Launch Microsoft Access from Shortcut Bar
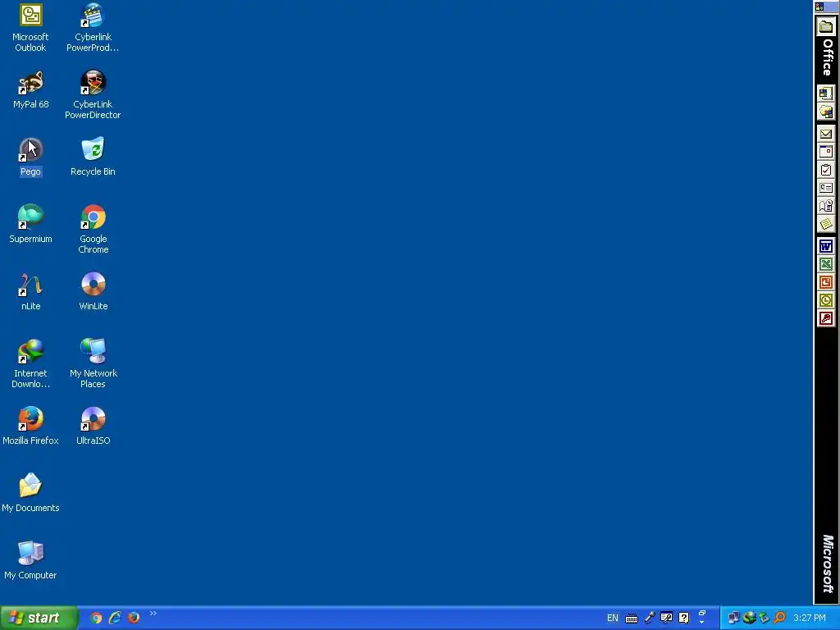 825,319
